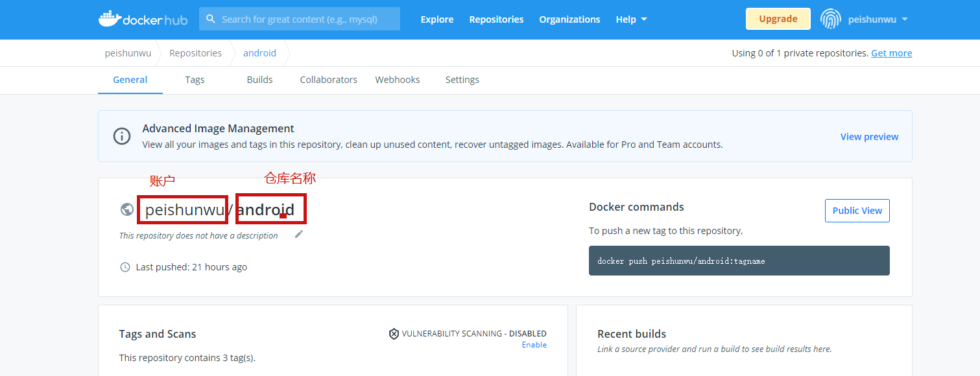The width and height of the screenshot is (980, 376).
Task: Click the View preview link
Action: point(869,137)
